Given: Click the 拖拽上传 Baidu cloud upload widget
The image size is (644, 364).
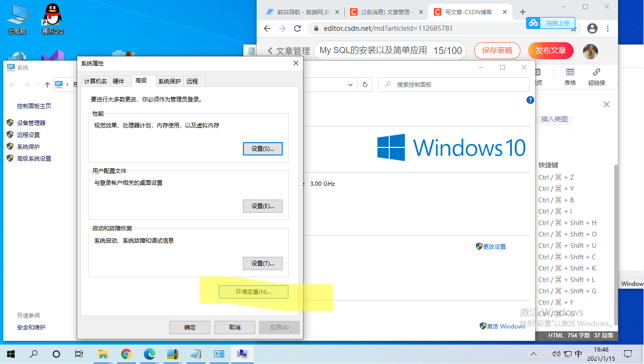Looking at the screenshot, I should pos(551,23).
